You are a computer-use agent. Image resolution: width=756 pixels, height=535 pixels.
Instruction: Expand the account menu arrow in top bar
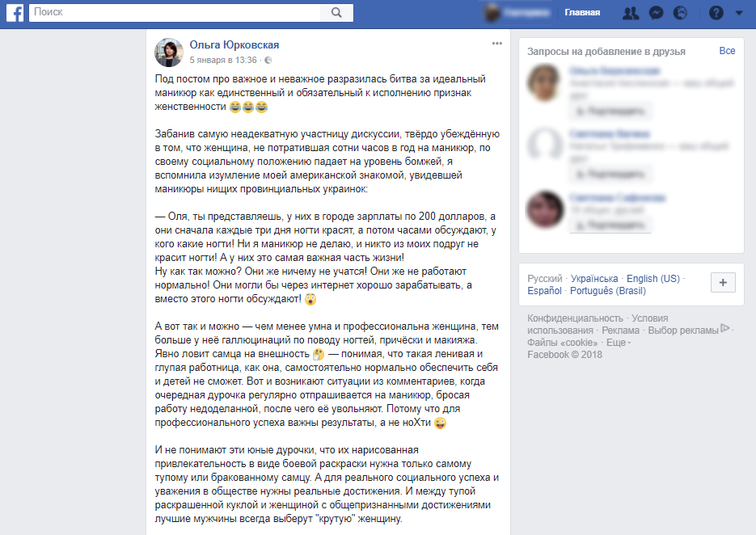(739, 13)
